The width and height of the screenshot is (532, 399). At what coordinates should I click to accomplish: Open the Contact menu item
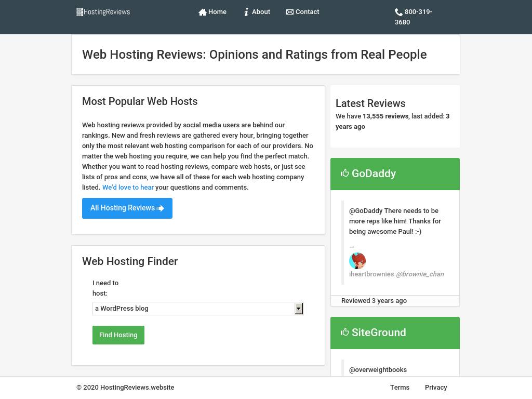point(307,12)
